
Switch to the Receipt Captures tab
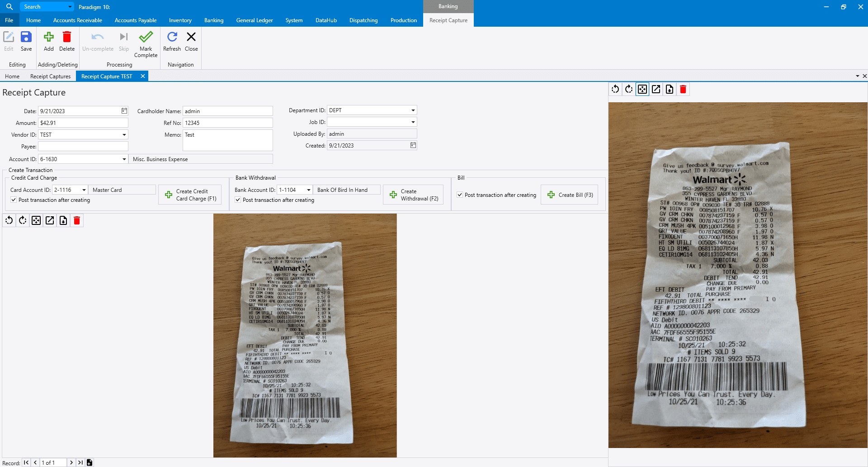[50, 76]
